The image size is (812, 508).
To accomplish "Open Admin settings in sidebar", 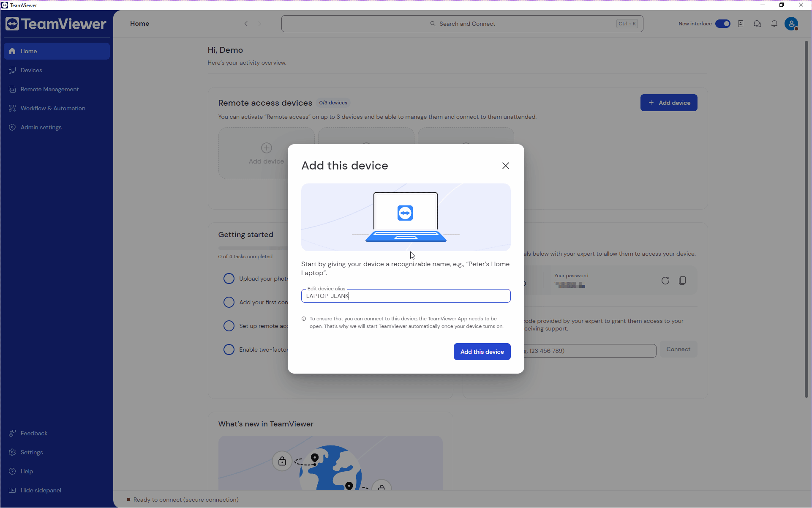I will pyautogui.click(x=41, y=127).
